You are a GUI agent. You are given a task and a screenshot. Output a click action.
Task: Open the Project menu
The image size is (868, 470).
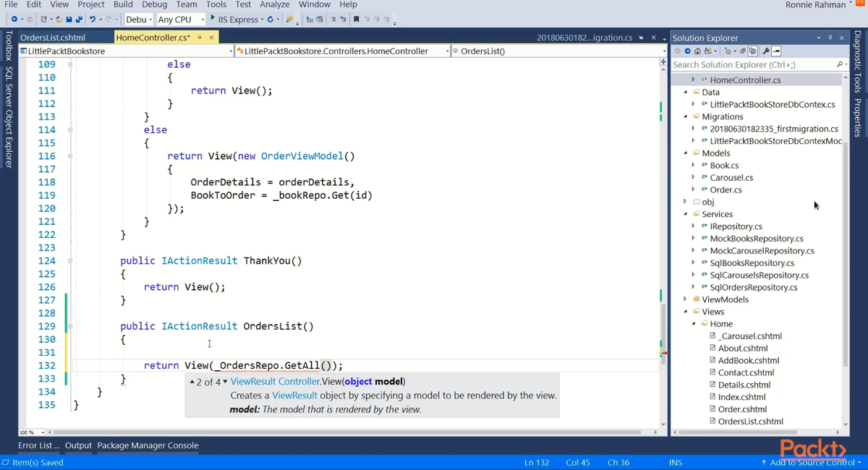[90, 4]
